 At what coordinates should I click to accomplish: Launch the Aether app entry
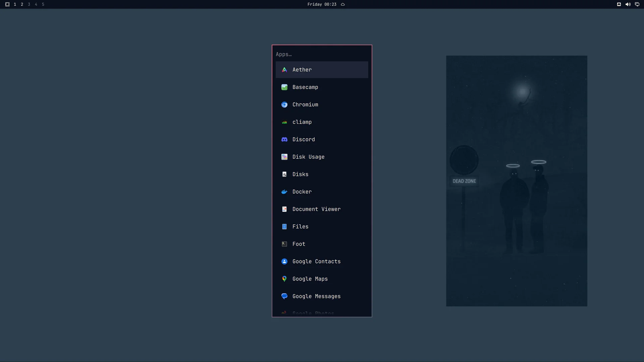(322, 70)
